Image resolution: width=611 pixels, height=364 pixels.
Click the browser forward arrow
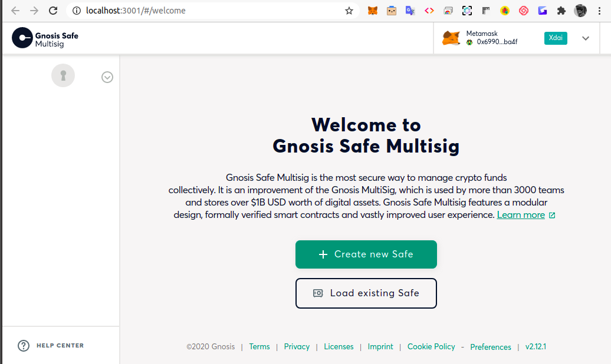[x=34, y=11]
